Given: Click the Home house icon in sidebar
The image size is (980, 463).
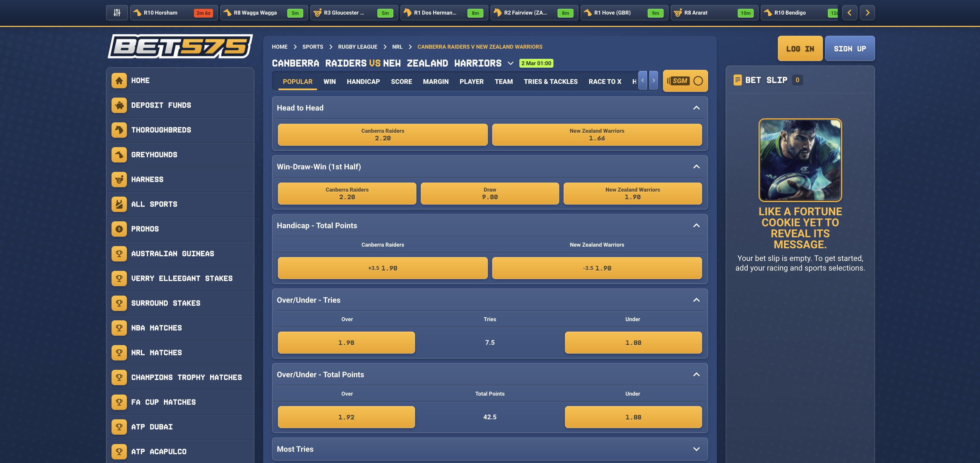Looking at the screenshot, I should tap(119, 80).
